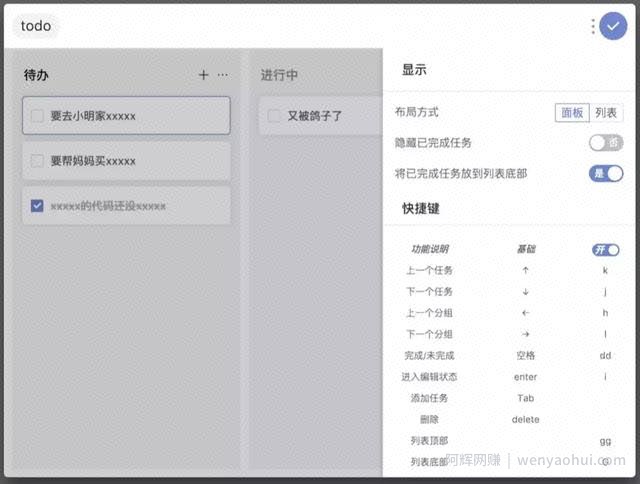
Task: Click the 布局方式 label
Action: (x=416, y=112)
